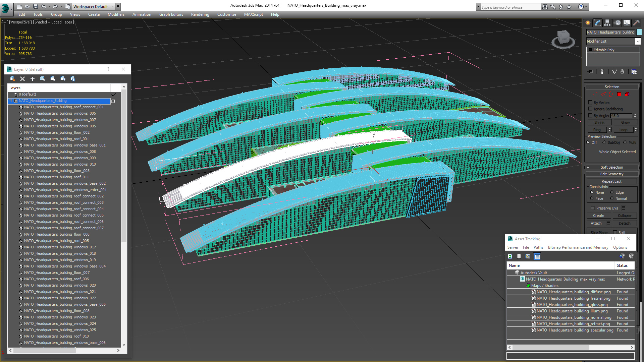Screen dimensions: 644x362
Task: Click Refresh icon in Asset Tracking toolbar
Action: (510, 256)
